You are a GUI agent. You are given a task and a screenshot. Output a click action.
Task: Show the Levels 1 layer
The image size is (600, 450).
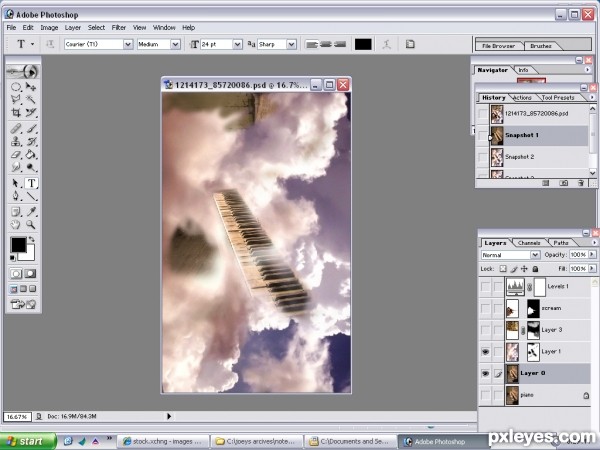485,286
